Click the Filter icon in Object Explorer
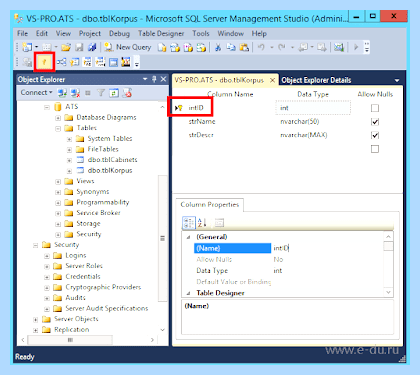This screenshot has width=420, height=375. pos(101,93)
